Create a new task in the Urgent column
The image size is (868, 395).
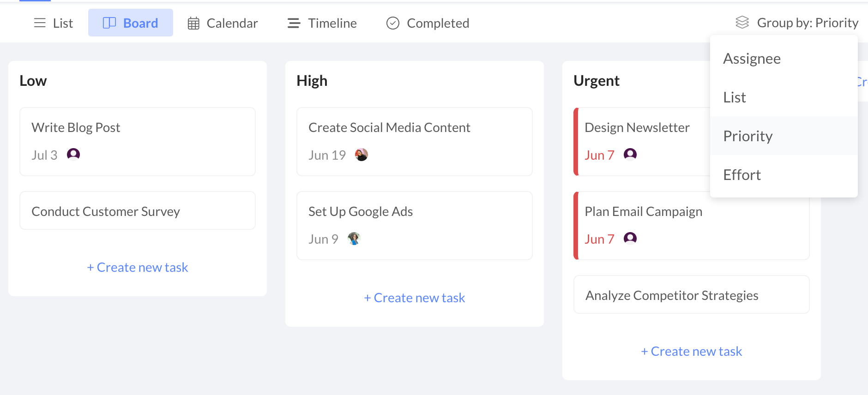click(691, 351)
